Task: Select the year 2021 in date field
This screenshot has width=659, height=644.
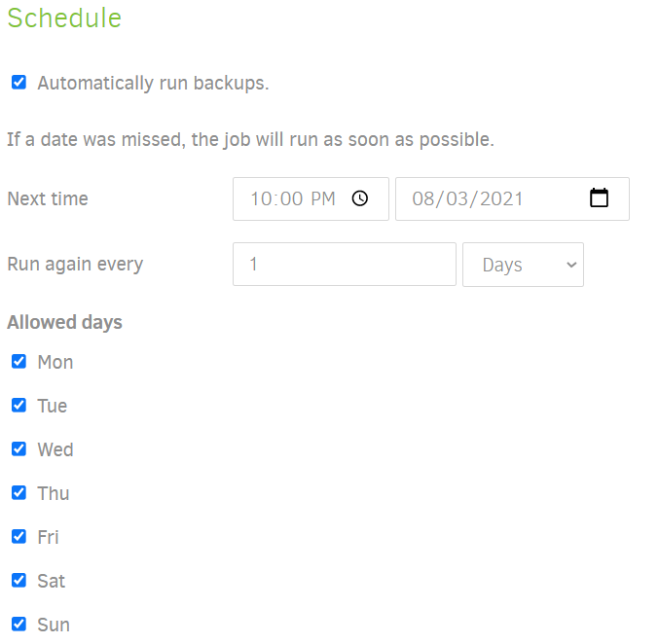Action: click(502, 198)
